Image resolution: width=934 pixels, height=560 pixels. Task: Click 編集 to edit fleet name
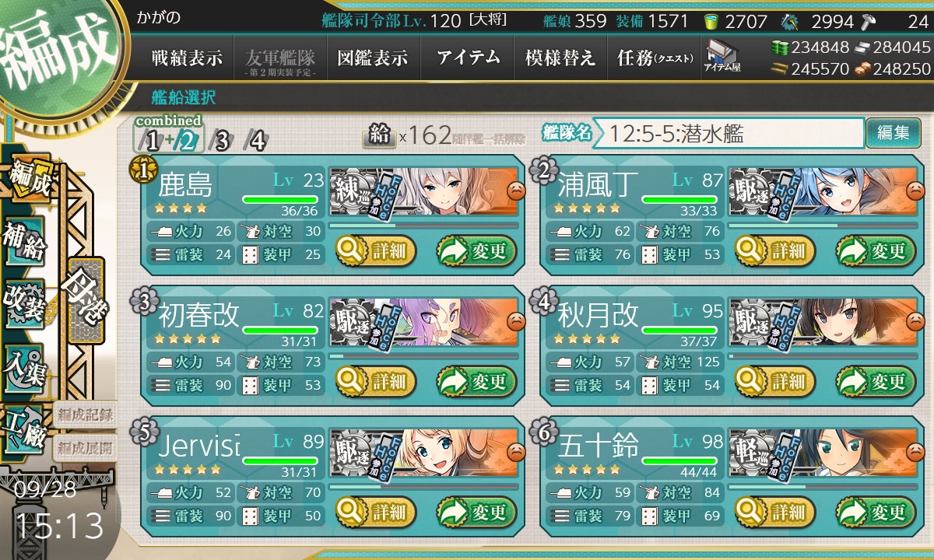(893, 133)
